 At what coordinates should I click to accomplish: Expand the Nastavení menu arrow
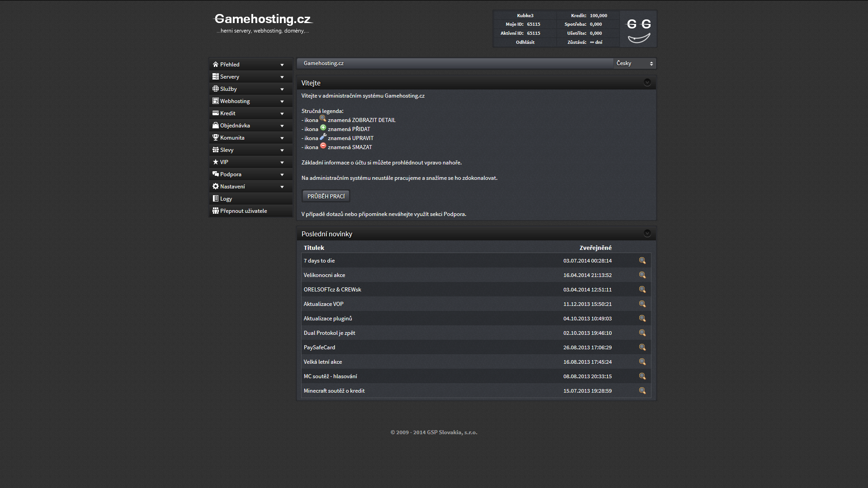point(282,187)
